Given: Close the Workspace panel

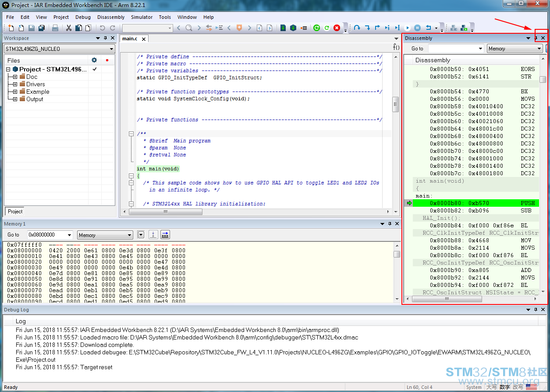Looking at the screenshot, I should click(x=112, y=38).
